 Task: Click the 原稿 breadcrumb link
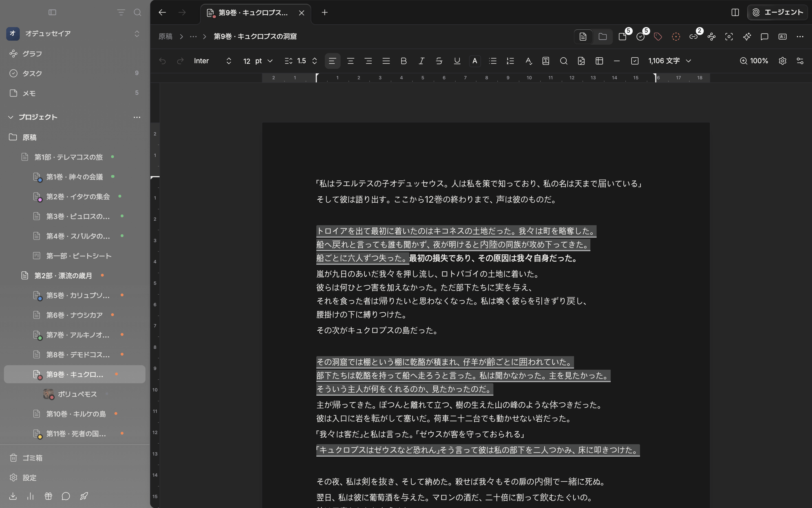click(x=166, y=36)
